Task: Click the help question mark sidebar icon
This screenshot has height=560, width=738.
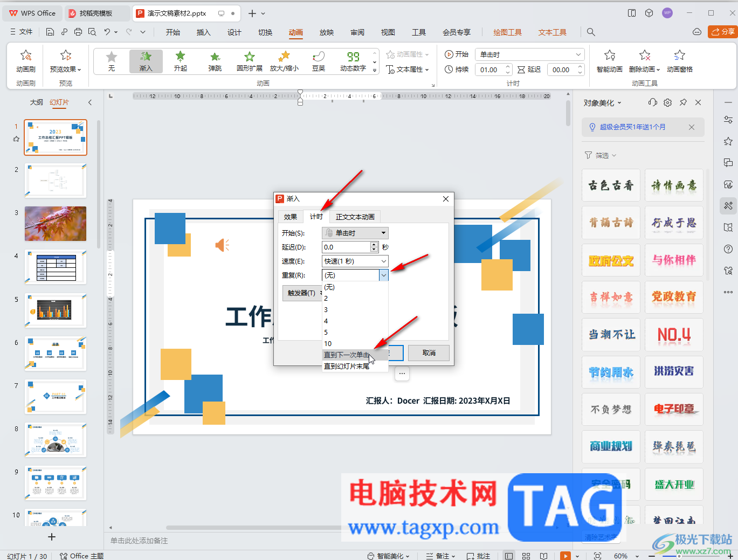Action: point(728,249)
